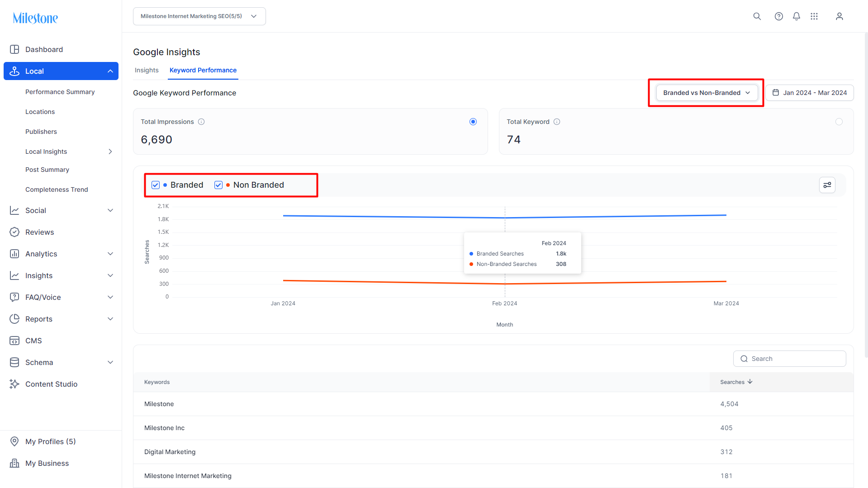The width and height of the screenshot is (868, 488).
Task: Expand the Reports menu chevron
Action: point(110,319)
